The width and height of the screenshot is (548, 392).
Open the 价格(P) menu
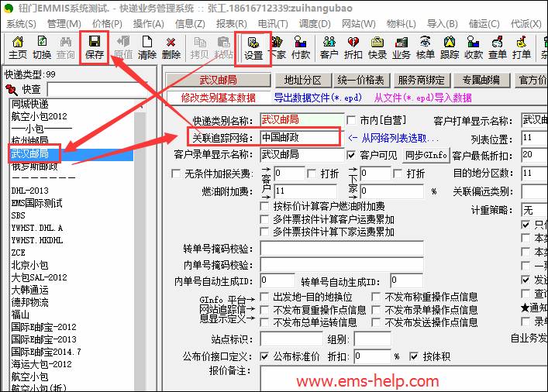tap(107, 24)
